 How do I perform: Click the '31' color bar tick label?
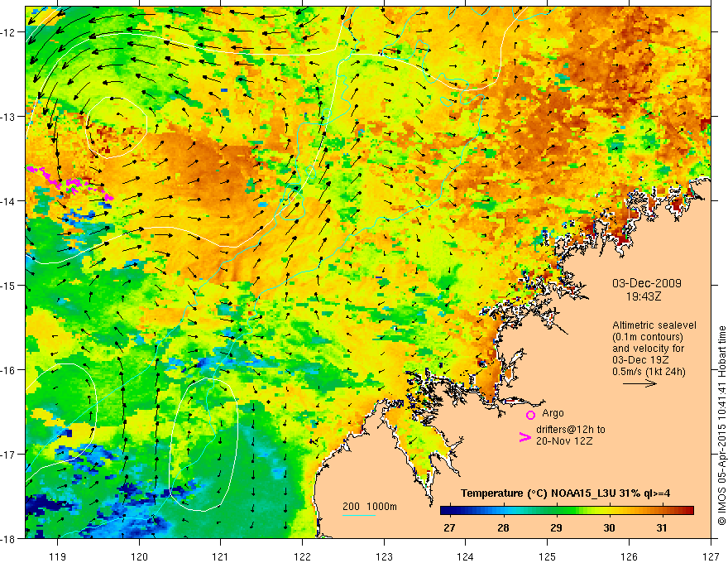coord(662,527)
